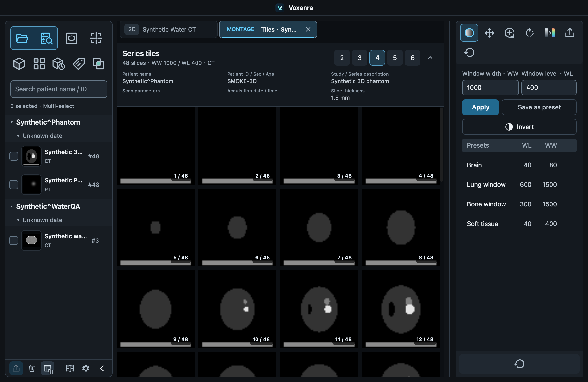Image resolution: width=588 pixels, height=382 pixels.
Task: Toggle Invert grayscale display
Action: coord(519,127)
